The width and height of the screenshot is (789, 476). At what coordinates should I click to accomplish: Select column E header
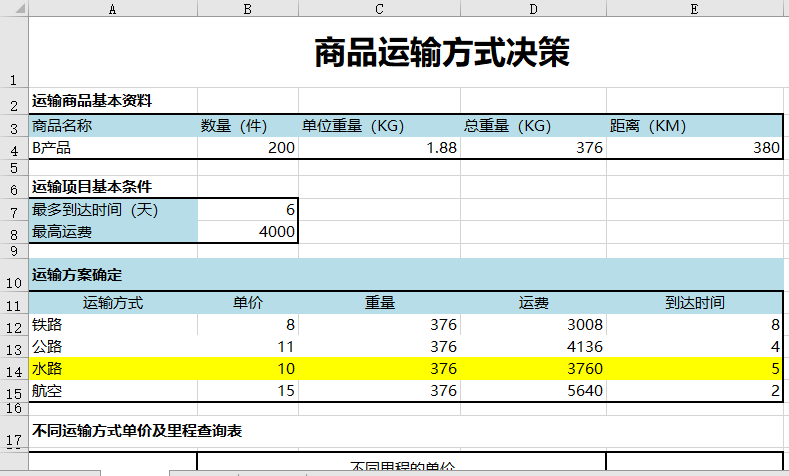(695, 8)
